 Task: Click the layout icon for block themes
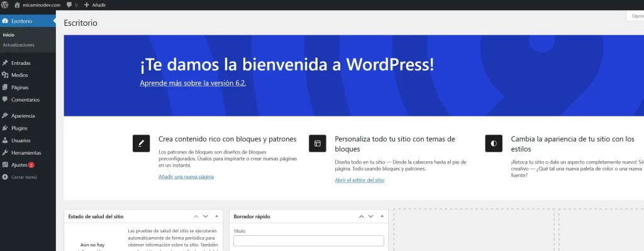(318, 143)
